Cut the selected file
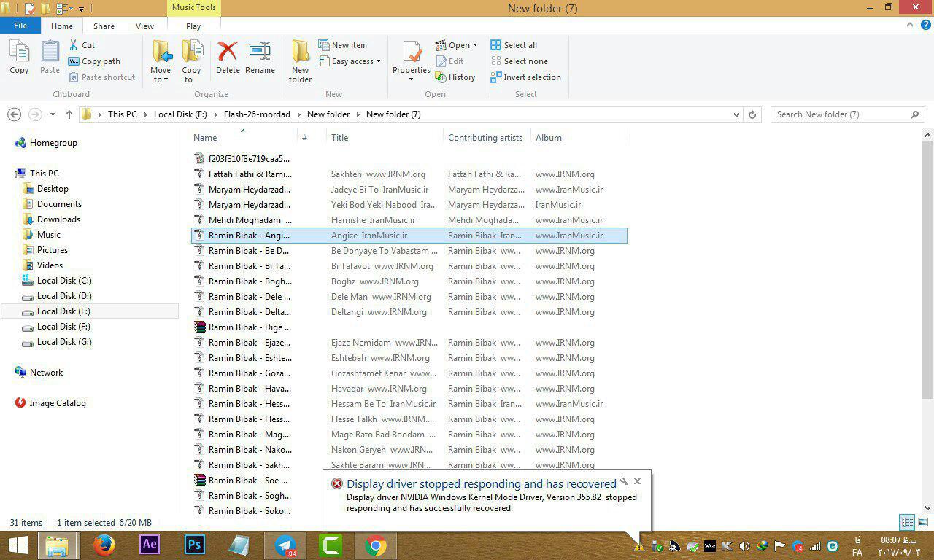The image size is (934, 560). tap(82, 45)
